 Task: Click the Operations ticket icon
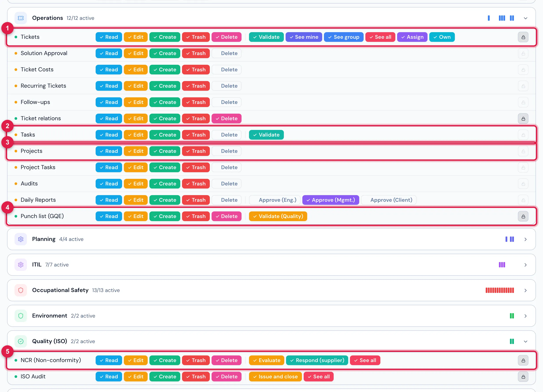point(20,18)
